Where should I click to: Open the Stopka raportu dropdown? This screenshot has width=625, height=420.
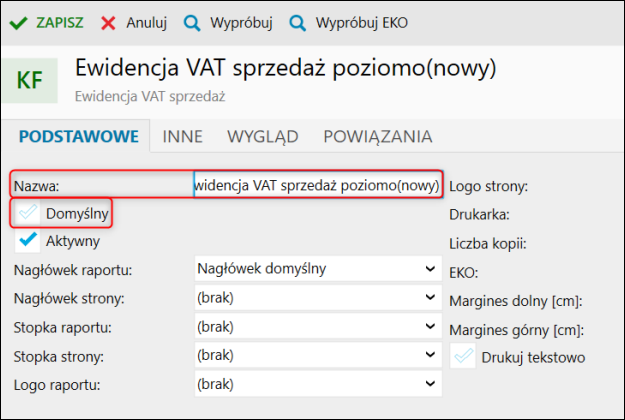coord(311,327)
